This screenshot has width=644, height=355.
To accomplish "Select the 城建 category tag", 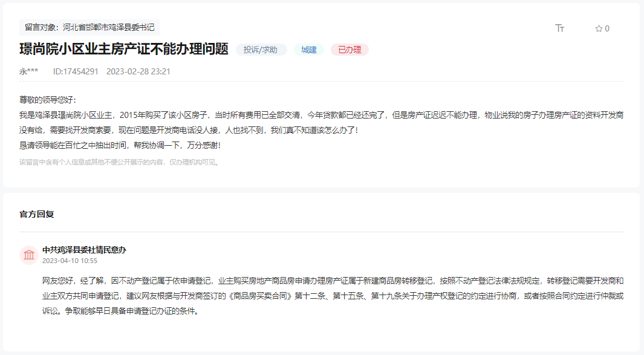I will coord(309,50).
